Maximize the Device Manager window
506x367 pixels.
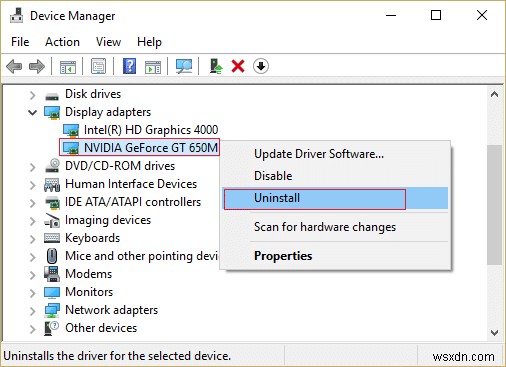[x=436, y=15]
